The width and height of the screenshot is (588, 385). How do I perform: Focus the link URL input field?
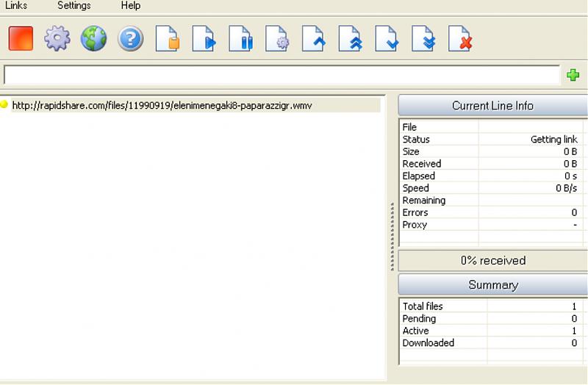tap(282, 75)
